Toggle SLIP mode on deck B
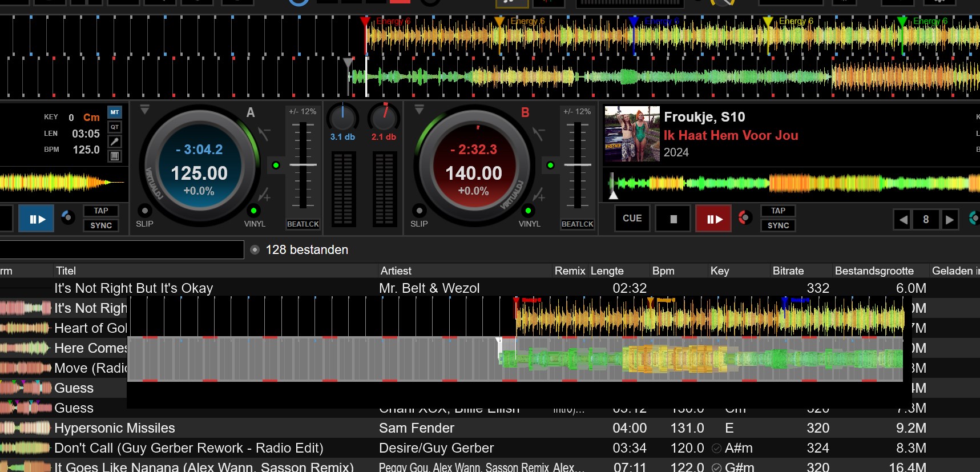This screenshot has width=980, height=472. 420,211
